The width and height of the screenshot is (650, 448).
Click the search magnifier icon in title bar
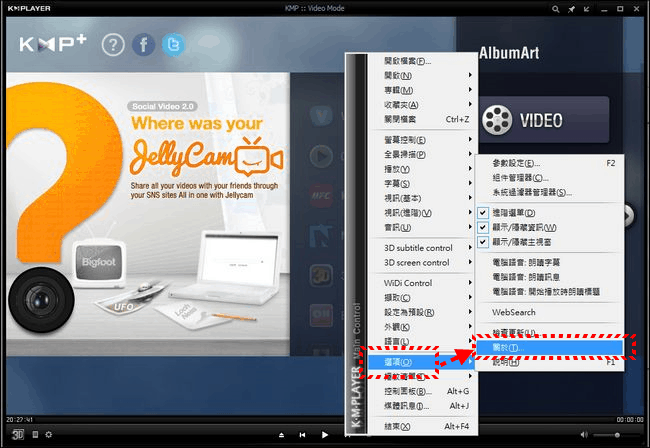[x=555, y=9]
